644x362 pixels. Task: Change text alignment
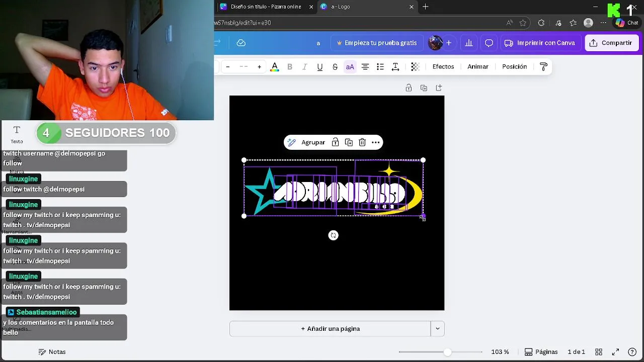[365, 66]
